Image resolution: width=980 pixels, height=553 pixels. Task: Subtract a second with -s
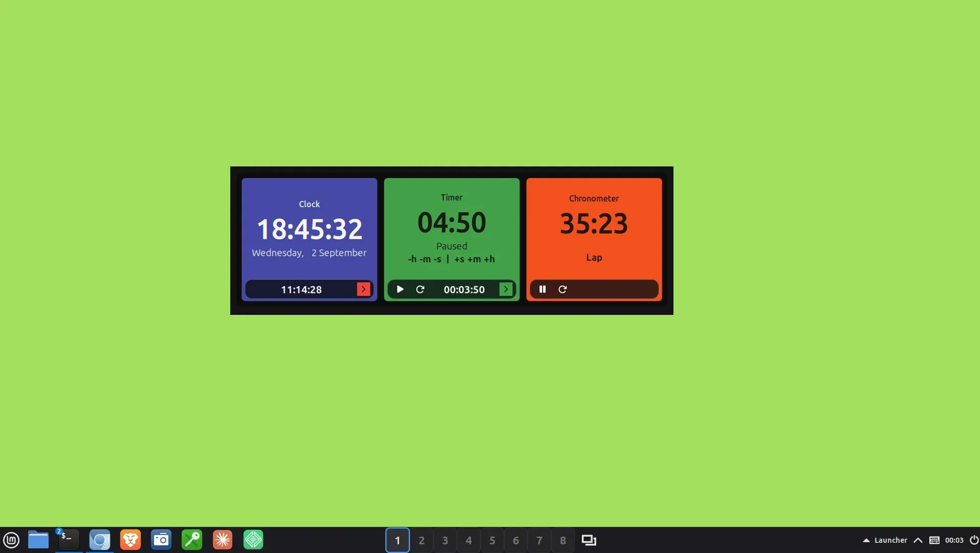click(x=437, y=259)
